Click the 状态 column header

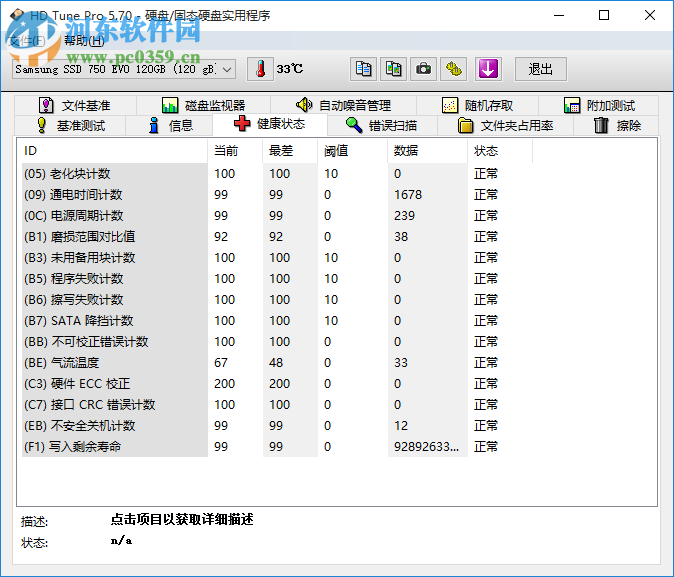500,151
